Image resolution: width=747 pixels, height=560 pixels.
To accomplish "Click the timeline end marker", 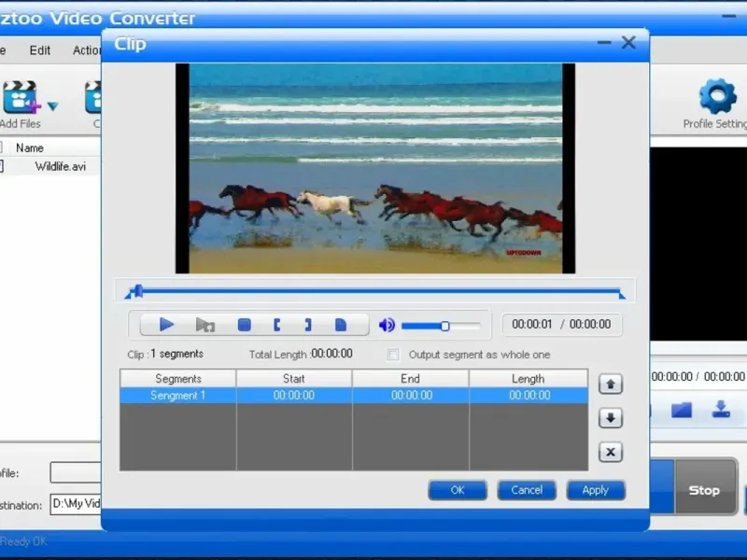I will click(x=622, y=295).
